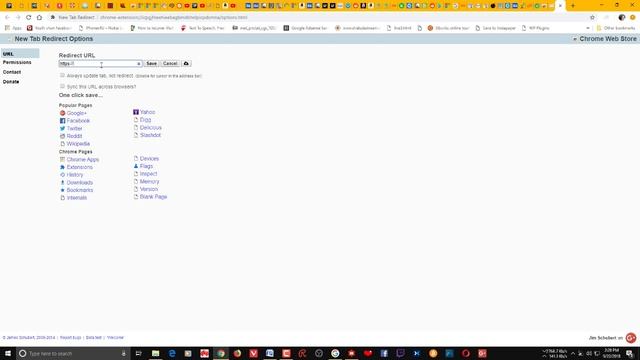Viewport: 640px width, 360px height.
Task: Open Facebook app in the taskbar
Action: coord(384,353)
